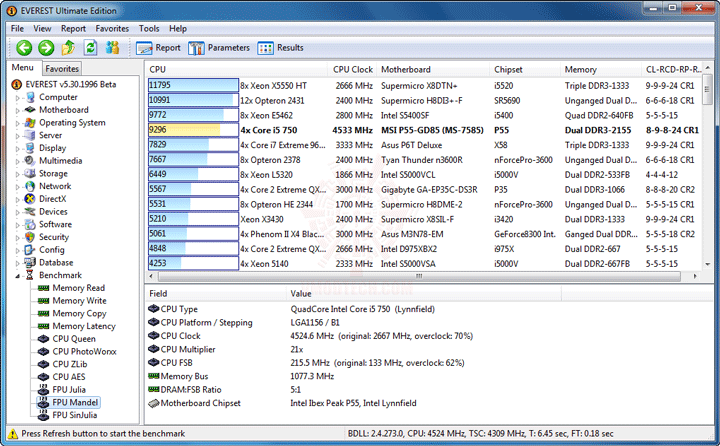Viewport: 720px width, 446px height.
Task: Select the DirectX icon in the tree
Action: pyautogui.click(x=30, y=199)
